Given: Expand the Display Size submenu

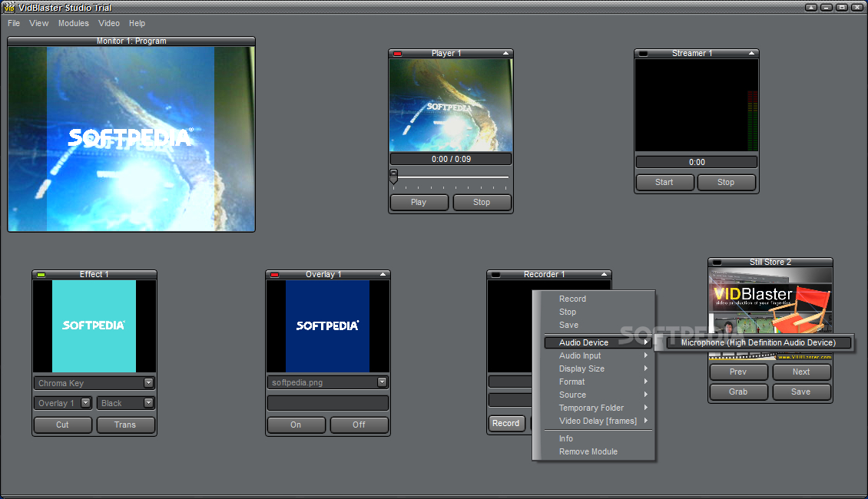Looking at the screenshot, I should [x=597, y=369].
